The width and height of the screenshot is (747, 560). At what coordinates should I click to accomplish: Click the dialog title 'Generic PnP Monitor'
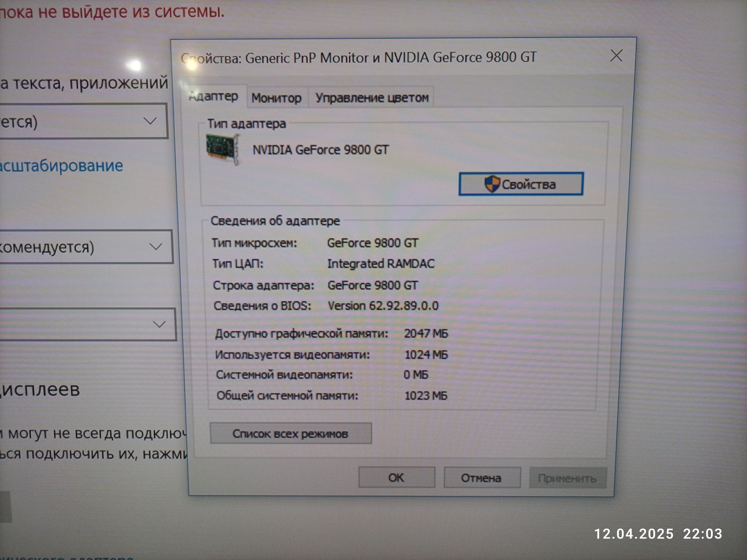307,58
